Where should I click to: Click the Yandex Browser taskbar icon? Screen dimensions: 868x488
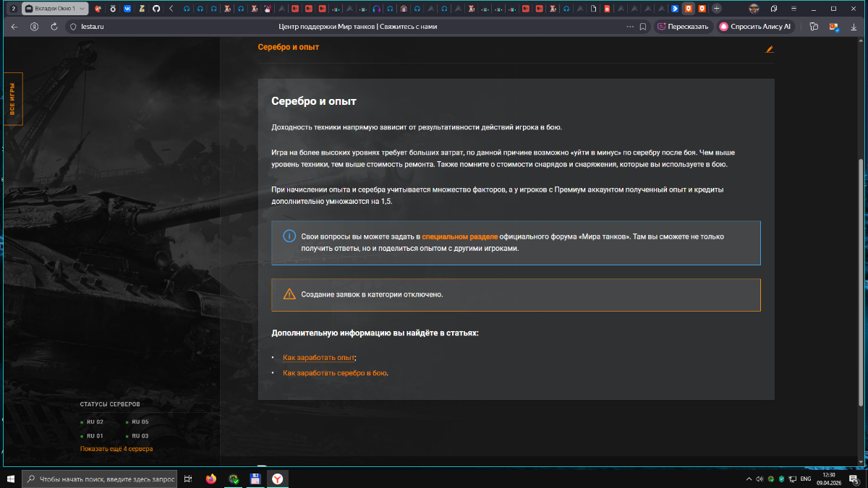tap(277, 479)
